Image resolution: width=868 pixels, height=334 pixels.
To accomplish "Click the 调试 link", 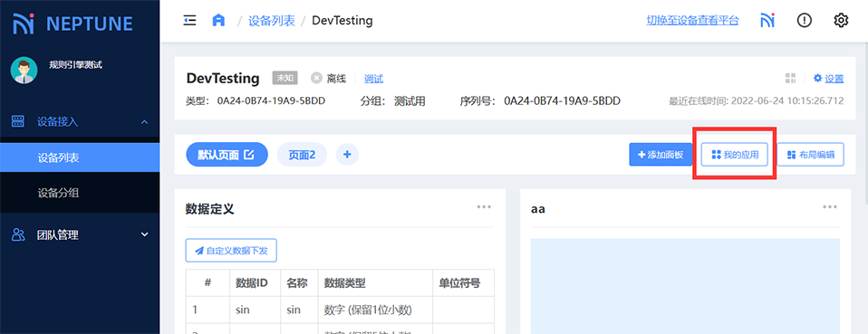I will click(373, 79).
